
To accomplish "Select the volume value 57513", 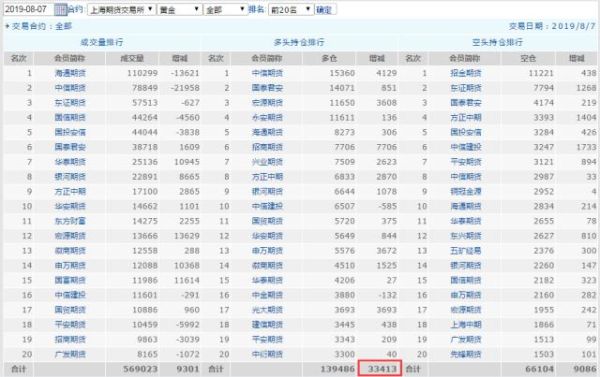I will [x=145, y=103].
